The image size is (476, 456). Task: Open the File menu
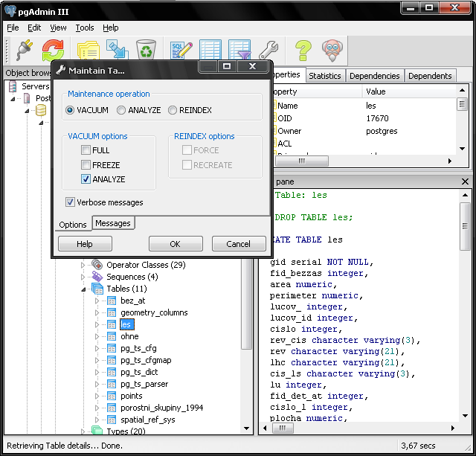click(13, 28)
